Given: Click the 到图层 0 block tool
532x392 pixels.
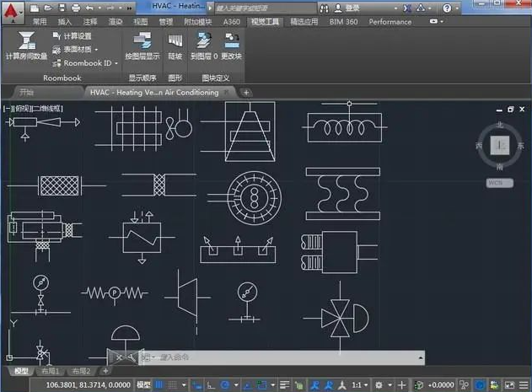Looking at the screenshot, I should (203, 41).
